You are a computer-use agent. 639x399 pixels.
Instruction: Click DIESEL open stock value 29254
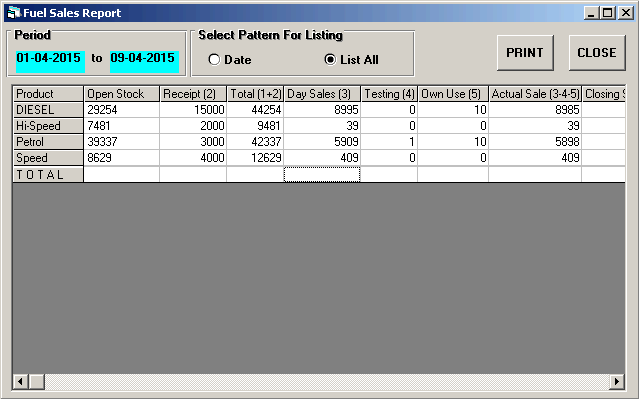point(121,110)
